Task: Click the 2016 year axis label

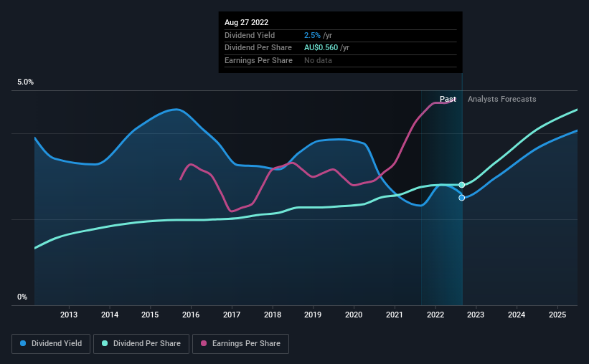Action: (x=191, y=315)
